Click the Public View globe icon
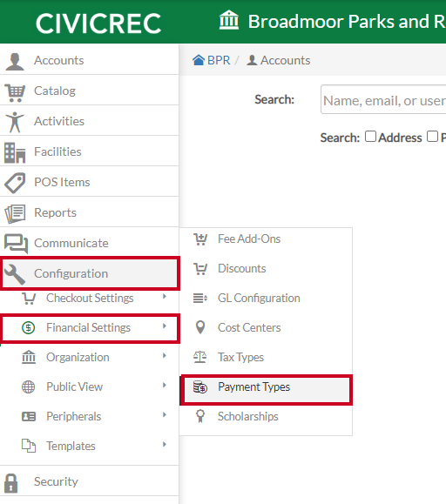 (28, 386)
